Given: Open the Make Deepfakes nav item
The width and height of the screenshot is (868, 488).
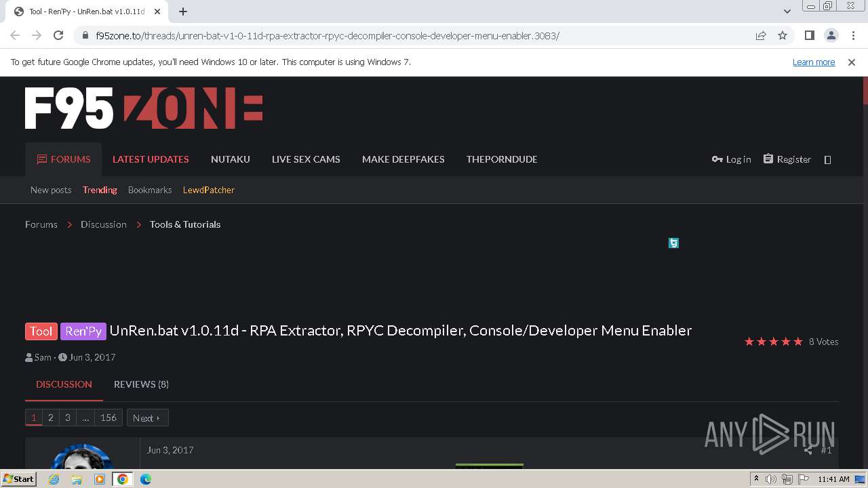Looking at the screenshot, I should [403, 159].
